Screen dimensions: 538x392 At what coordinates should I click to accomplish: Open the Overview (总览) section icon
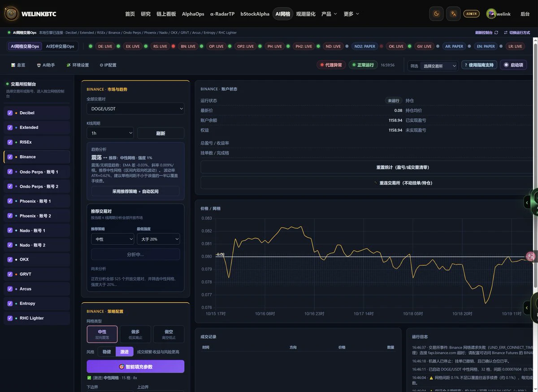(x=13, y=65)
